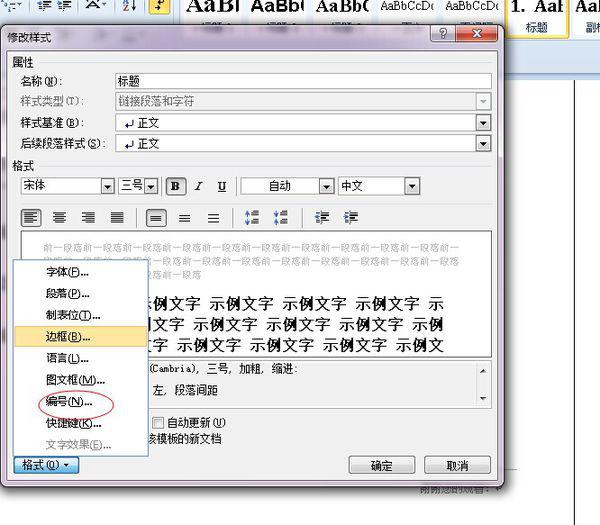This screenshot has width=600, height=525.
Task: Open the 自动 font color dropdown
Action: click(326, 187)
